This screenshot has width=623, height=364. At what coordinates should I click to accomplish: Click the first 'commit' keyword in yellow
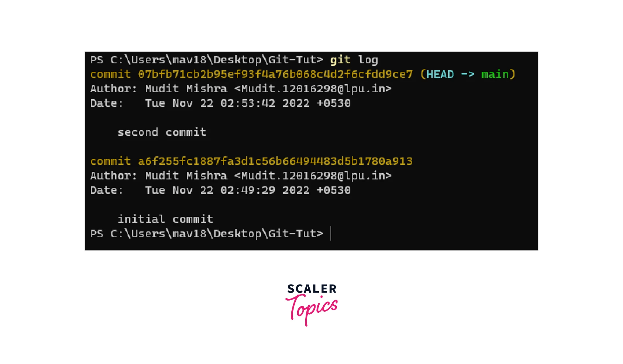(x=110, y=74)
